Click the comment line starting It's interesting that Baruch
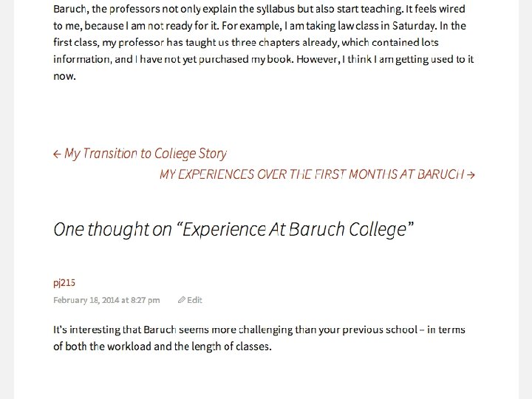The width and height of the screenshot is (532, 399). pos(259,330)
